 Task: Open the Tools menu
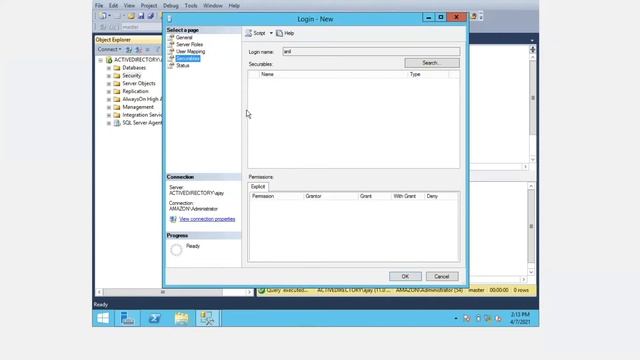pos(191,6)
